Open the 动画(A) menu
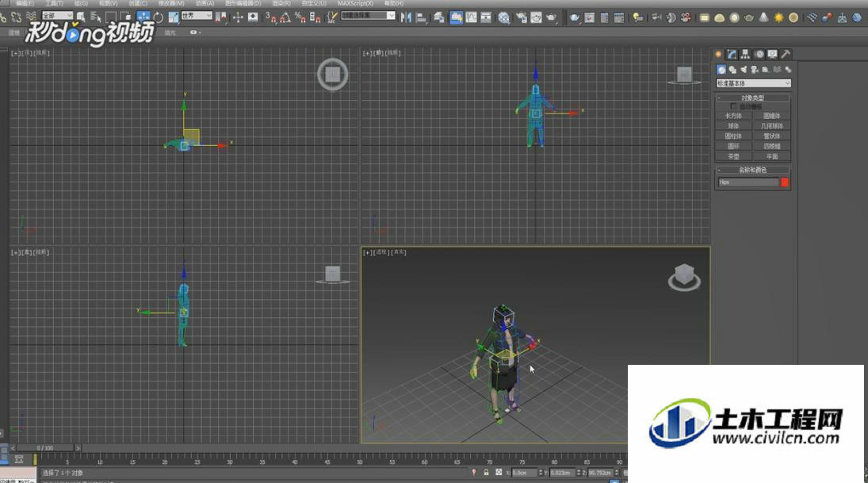This screenshot has height=483, width=868. pos(205,3)
